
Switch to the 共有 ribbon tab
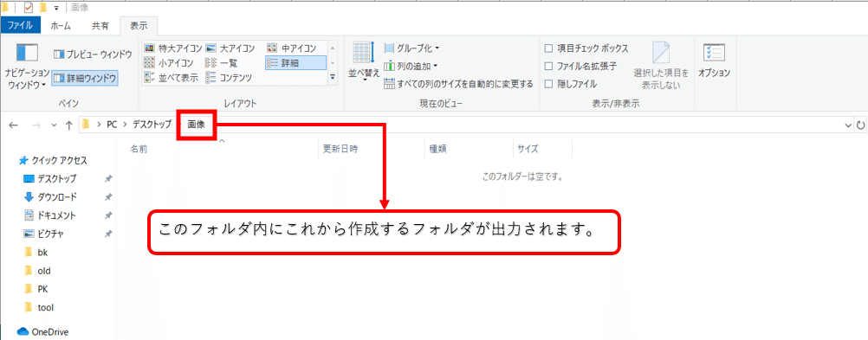point(100,25)
